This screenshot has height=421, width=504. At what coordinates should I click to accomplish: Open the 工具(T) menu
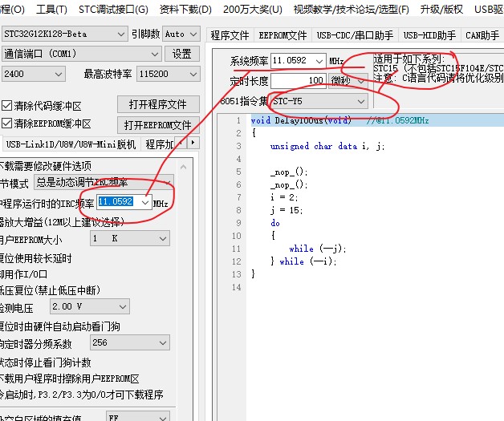coord(51,10)
